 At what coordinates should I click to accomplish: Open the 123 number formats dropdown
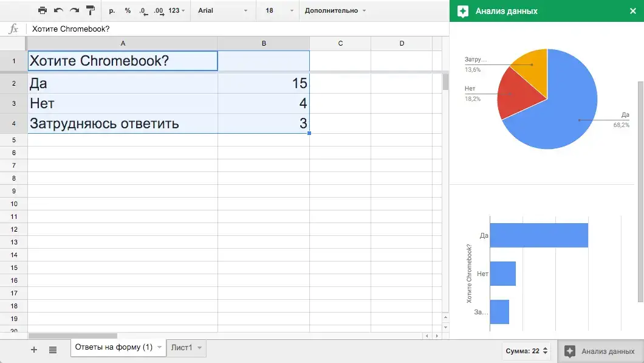tap(176, 11)
